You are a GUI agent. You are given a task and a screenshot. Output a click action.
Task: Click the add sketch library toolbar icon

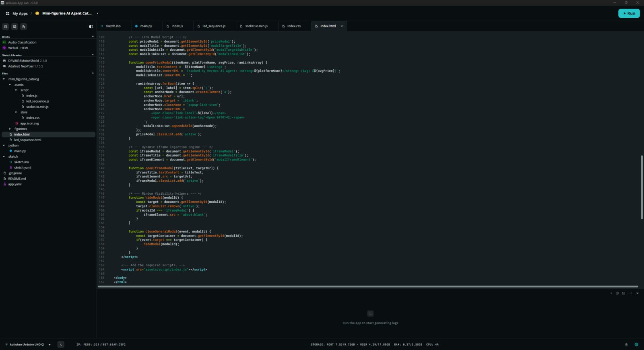tap(14, 27)
